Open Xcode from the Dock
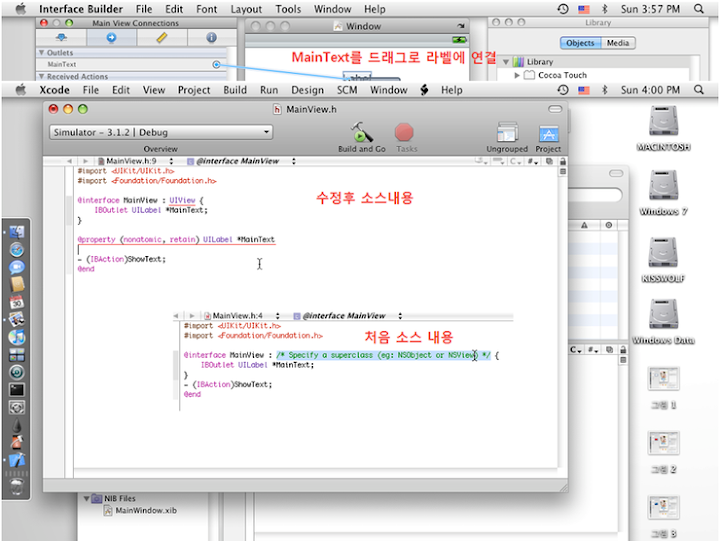Screen dimensions: 720x541 (x=17, y=460)
